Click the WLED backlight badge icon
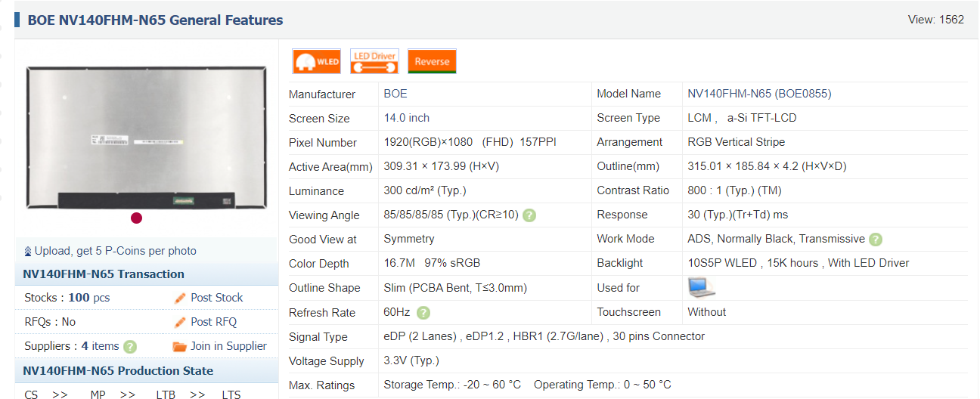Image resolution: width=980 pixels, height=399 pixels. coord(316,61)
